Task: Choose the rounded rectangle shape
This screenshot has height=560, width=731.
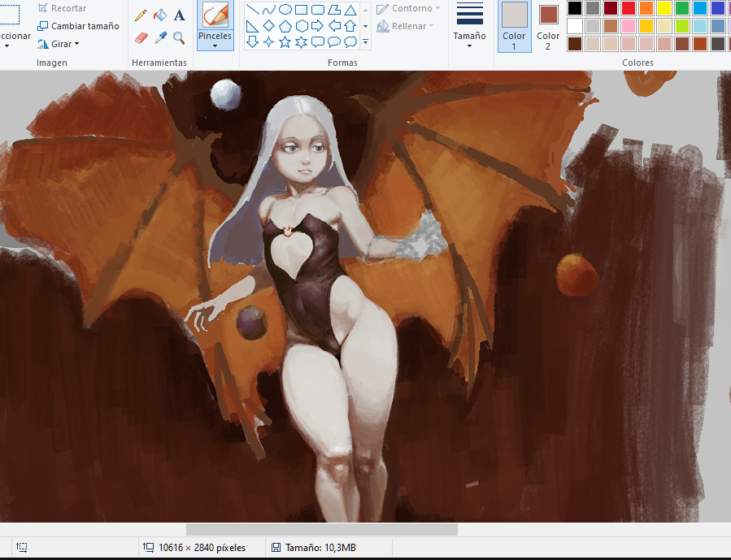Action: (x=317, y=9)
